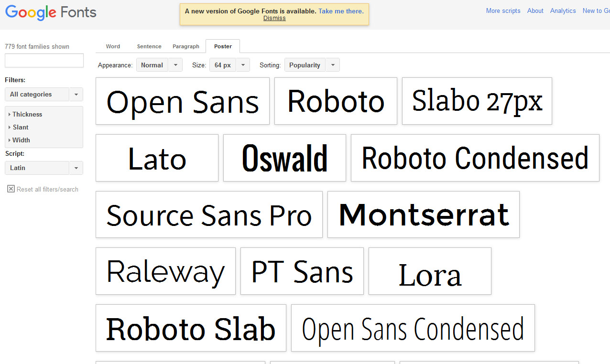
Task: Select the Montserrat font card
Action: (x=424, y=214)
